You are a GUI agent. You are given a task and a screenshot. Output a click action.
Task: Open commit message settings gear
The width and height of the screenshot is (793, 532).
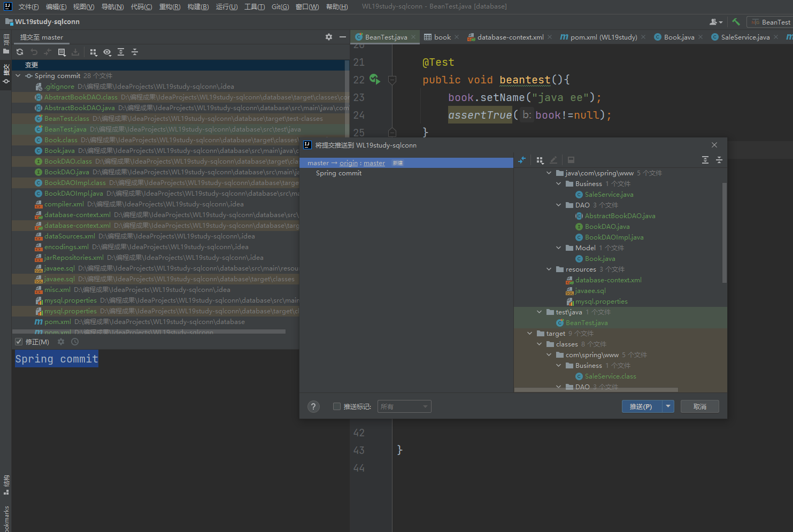61,342
